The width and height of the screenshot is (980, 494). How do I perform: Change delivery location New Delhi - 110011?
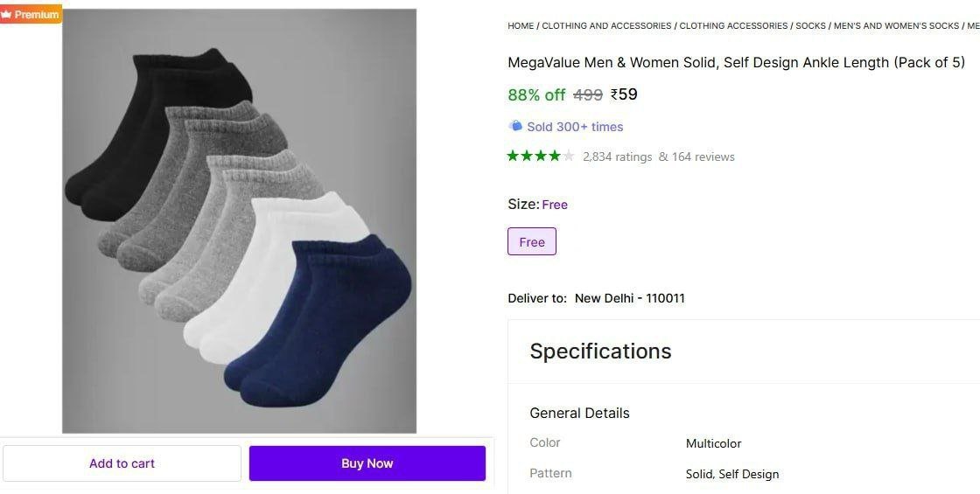pyautogui.click(x=629, y=298)
